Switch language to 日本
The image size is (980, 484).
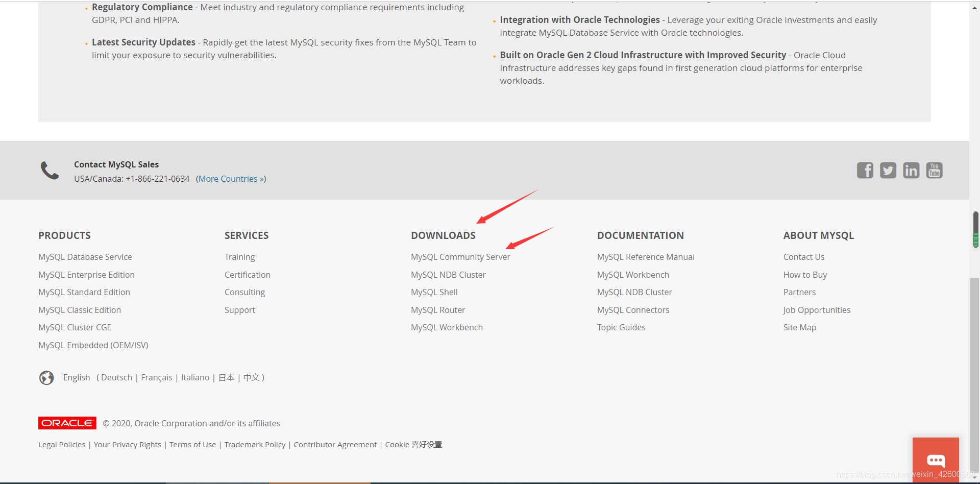227,377
